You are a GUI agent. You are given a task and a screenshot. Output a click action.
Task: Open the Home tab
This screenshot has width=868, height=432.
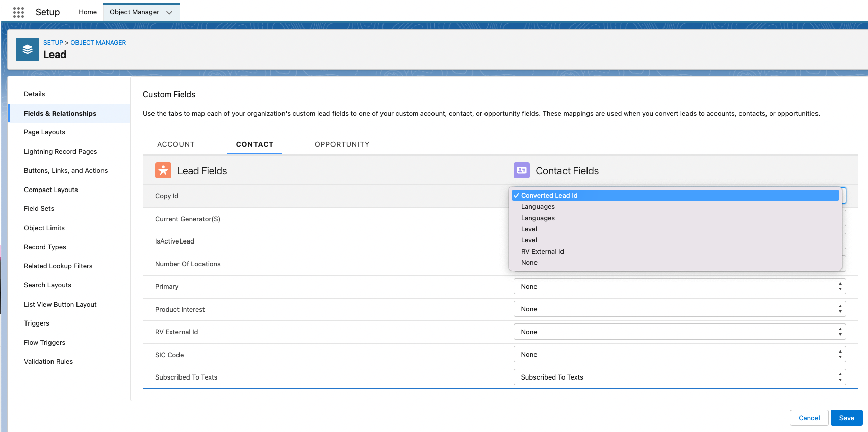(88, 12)
